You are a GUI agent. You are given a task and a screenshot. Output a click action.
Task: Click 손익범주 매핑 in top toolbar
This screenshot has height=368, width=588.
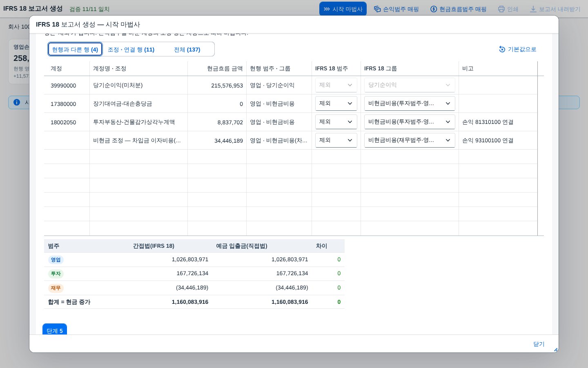(396, 9)
